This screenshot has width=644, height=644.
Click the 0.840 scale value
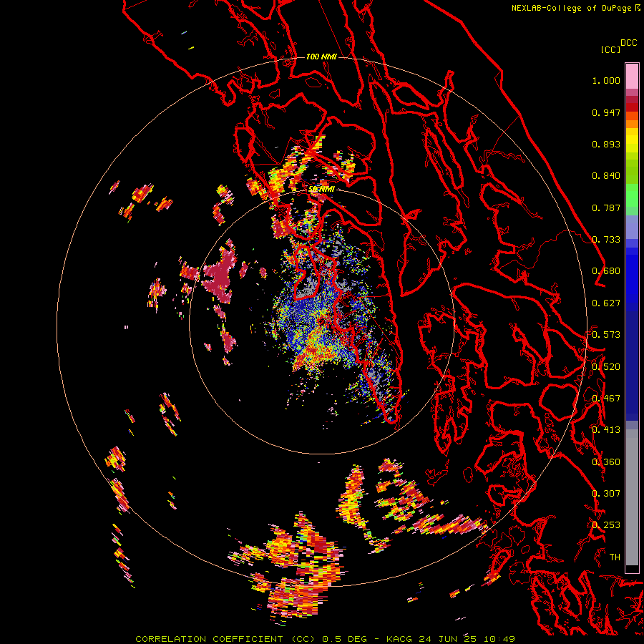tap(606, 176)
